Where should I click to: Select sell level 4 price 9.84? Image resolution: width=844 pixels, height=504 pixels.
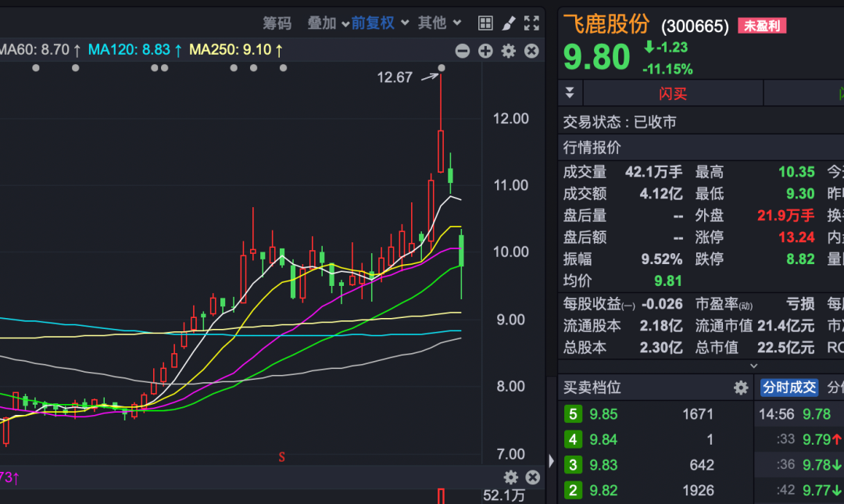click(x=603, y=439)
